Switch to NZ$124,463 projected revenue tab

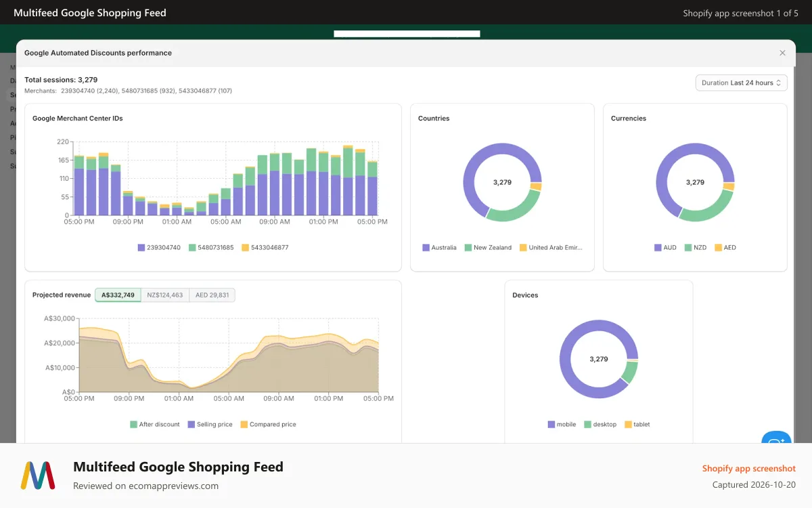click(165, 295)
